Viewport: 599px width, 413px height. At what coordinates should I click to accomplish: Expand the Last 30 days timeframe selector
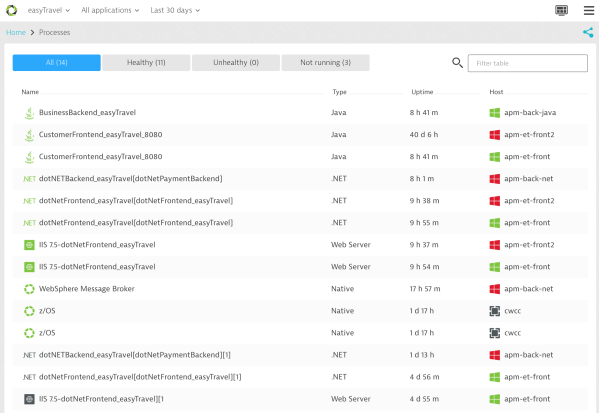tap(175, 10)
